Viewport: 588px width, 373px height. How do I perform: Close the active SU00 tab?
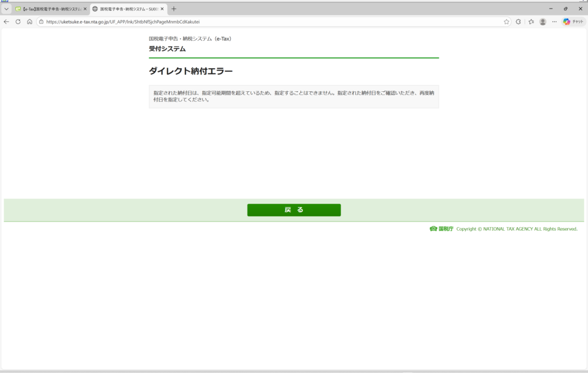tap(163, 9)
